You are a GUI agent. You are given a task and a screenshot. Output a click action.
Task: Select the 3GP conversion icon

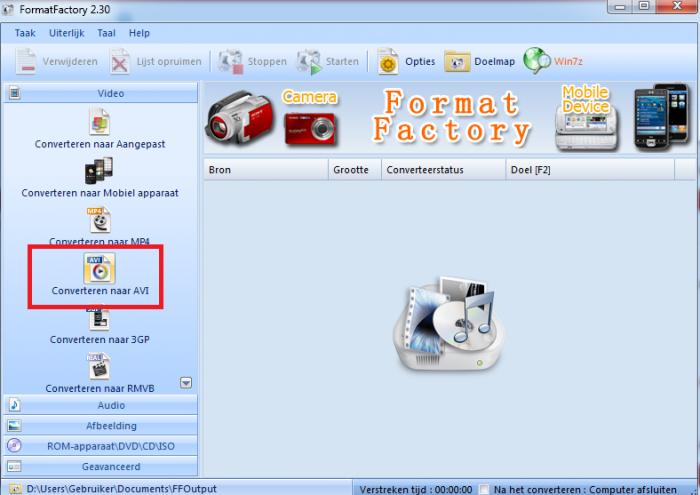click(99, 319)
